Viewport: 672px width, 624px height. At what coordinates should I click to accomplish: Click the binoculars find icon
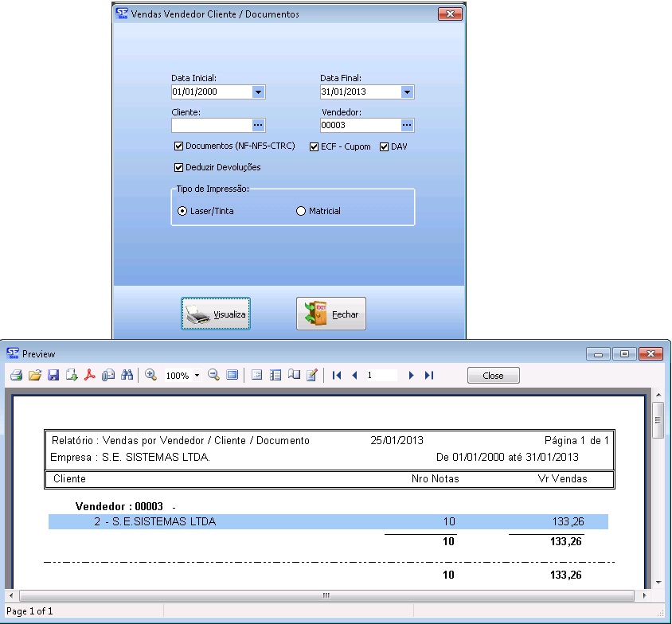coord(127,375)
